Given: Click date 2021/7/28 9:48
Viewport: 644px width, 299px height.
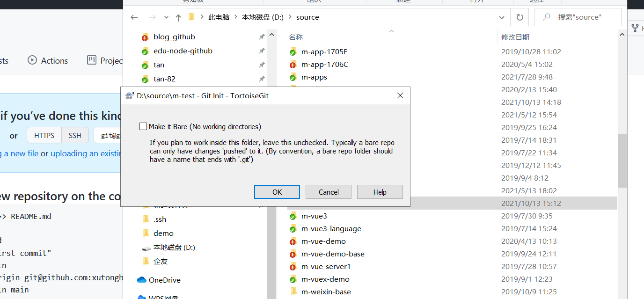Looking at the screenshot, I should click(527, 77).
